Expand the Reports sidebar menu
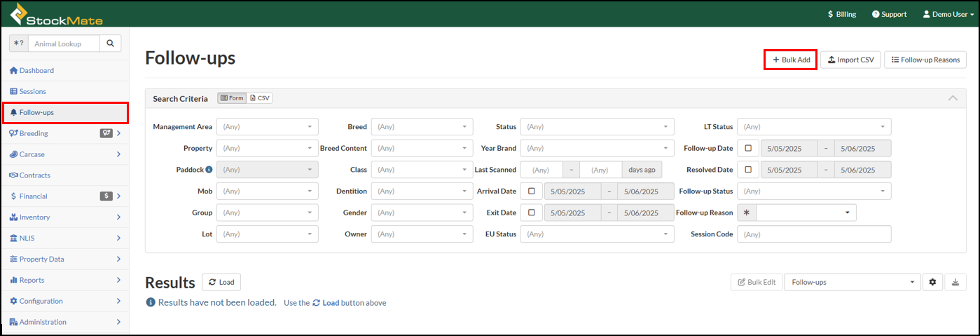Screen dimensions: 980x336 click(64, 281)
